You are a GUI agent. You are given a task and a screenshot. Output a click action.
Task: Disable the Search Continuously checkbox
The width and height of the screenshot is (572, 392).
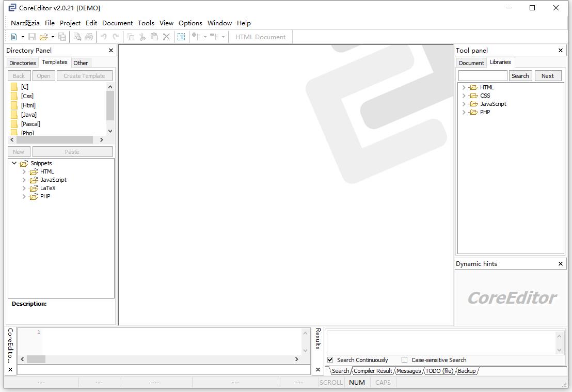[330, 360]
